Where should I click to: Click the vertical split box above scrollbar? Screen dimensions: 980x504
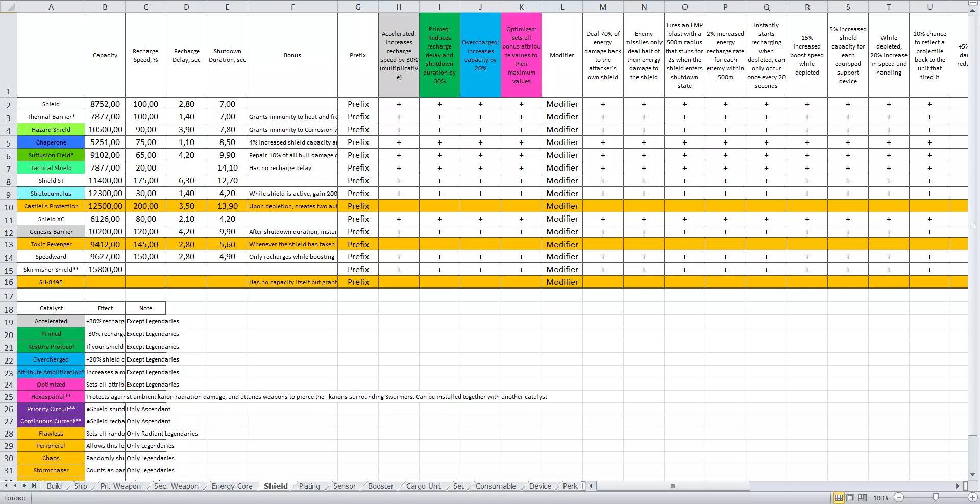[x=973, y=4]
